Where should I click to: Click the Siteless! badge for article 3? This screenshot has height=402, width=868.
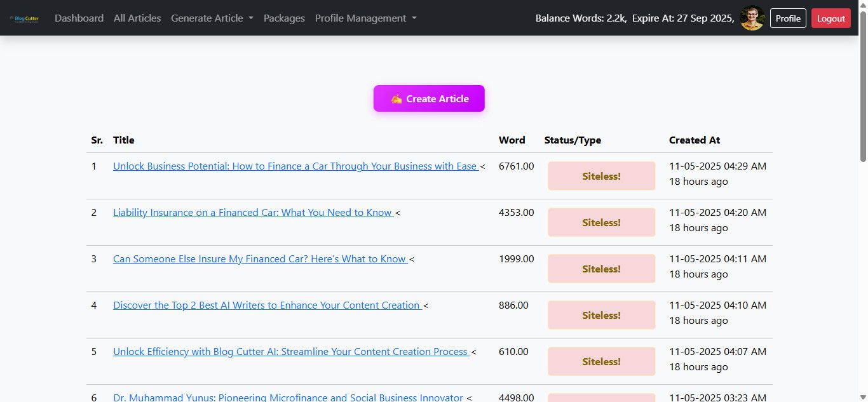tap(601, 269)
